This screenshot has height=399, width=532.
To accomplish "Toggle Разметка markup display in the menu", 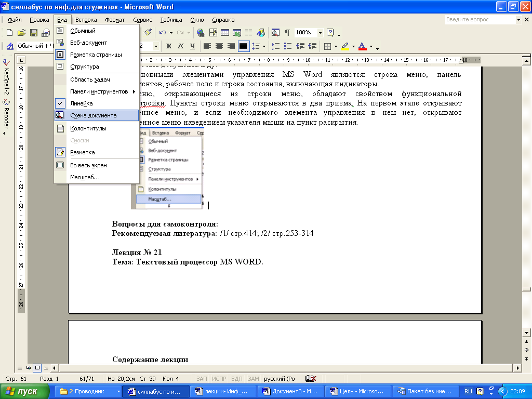I will (97, 152).
